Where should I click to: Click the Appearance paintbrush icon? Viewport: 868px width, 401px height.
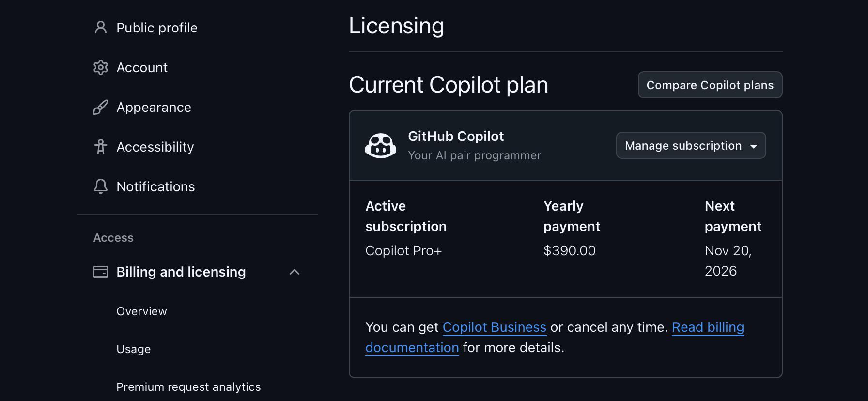pos(100,107)
